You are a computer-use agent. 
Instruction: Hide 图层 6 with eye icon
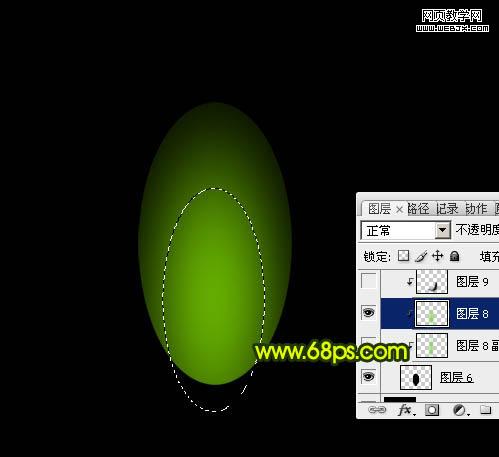point(368,377)
